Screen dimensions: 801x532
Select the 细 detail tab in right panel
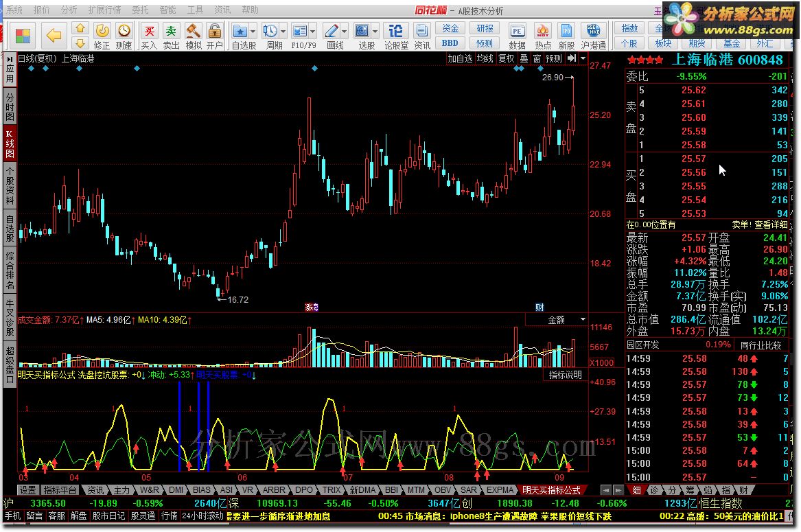point(636,489)
